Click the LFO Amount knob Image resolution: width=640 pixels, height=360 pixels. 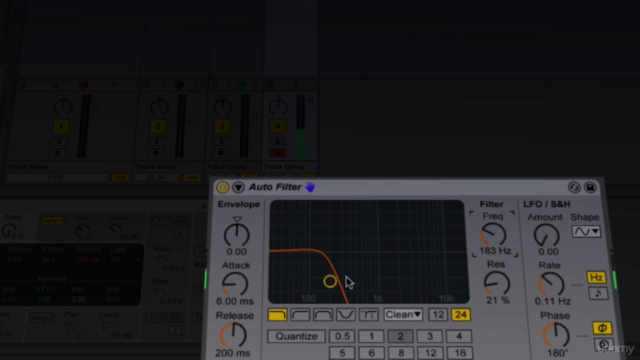(x=547, y=235)
